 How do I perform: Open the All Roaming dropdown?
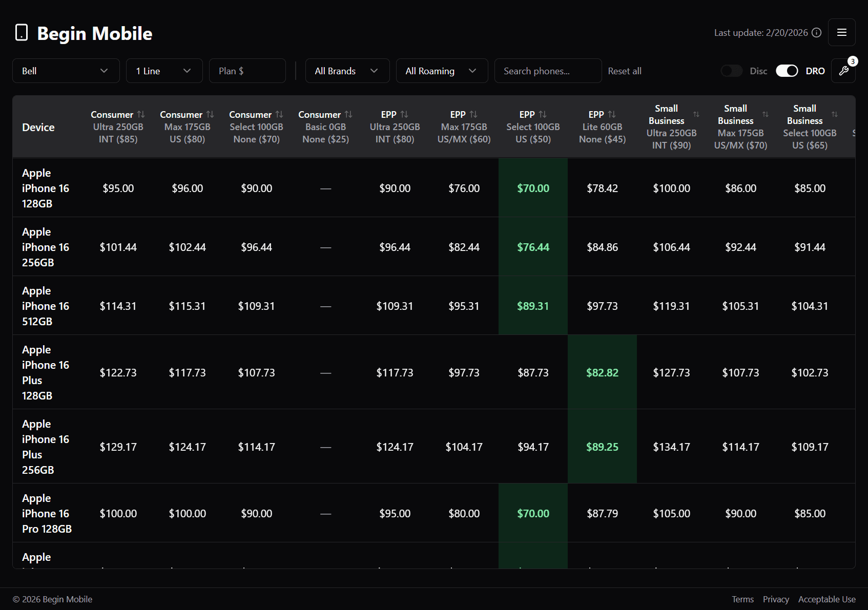pos(442,71)
